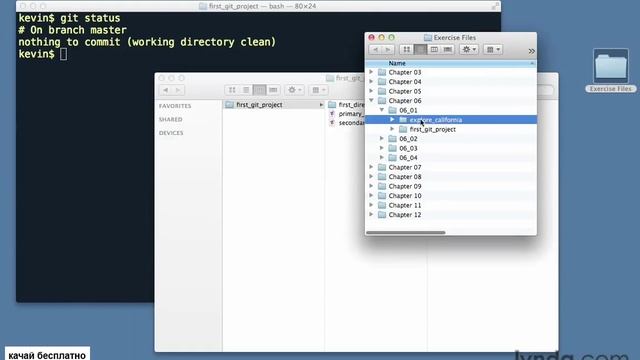Go forward in Exercise Files window

tap(388, 49)
